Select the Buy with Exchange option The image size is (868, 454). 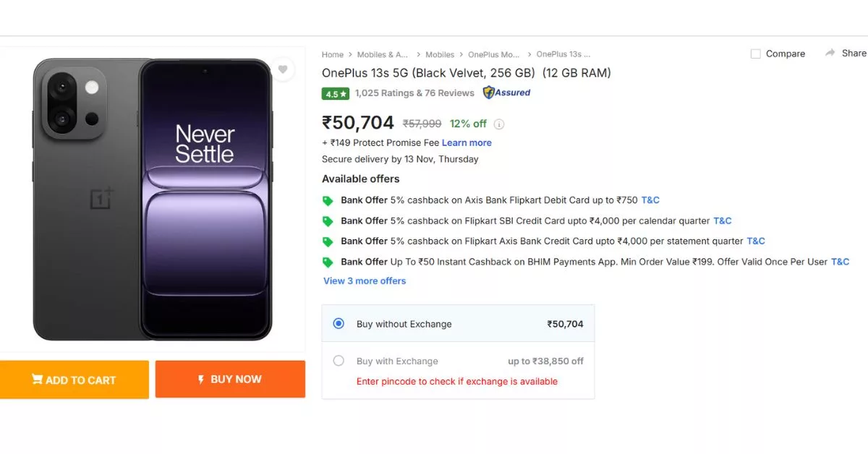click(338, 360)
